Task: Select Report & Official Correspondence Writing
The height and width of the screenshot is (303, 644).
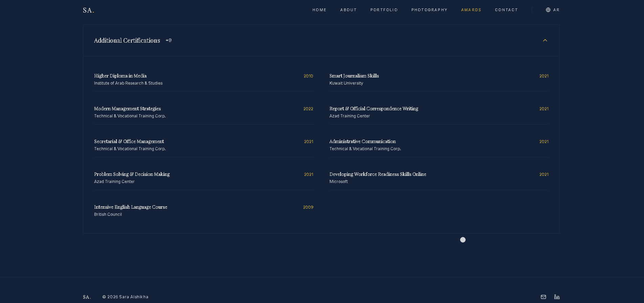Action: [x=374, y=109]
